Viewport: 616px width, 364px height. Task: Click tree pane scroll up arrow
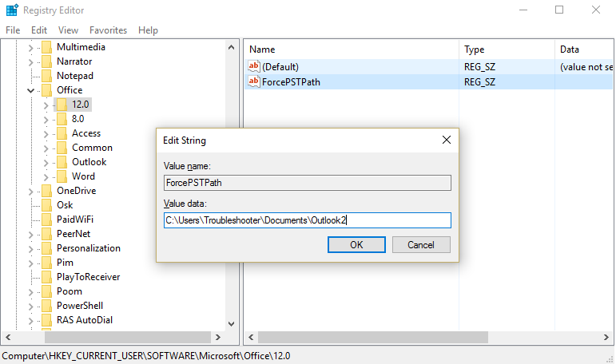[232, 47]
